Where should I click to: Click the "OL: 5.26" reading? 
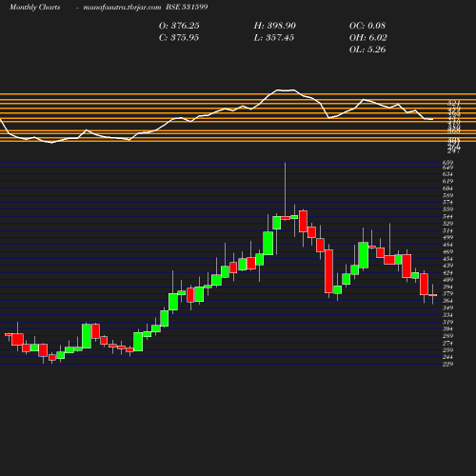[367, 50]
